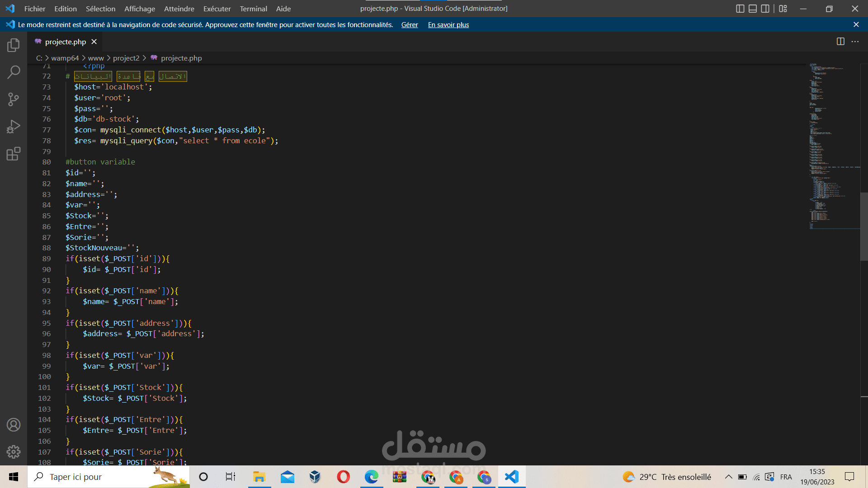The width and height of the screenshot is (868, 488).
Task: Open the Extensions view
Action: [14, 154]
